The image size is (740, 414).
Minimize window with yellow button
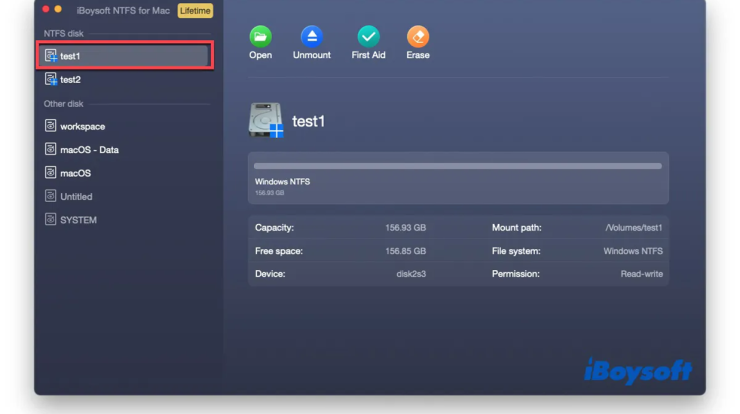pos(58,9)
